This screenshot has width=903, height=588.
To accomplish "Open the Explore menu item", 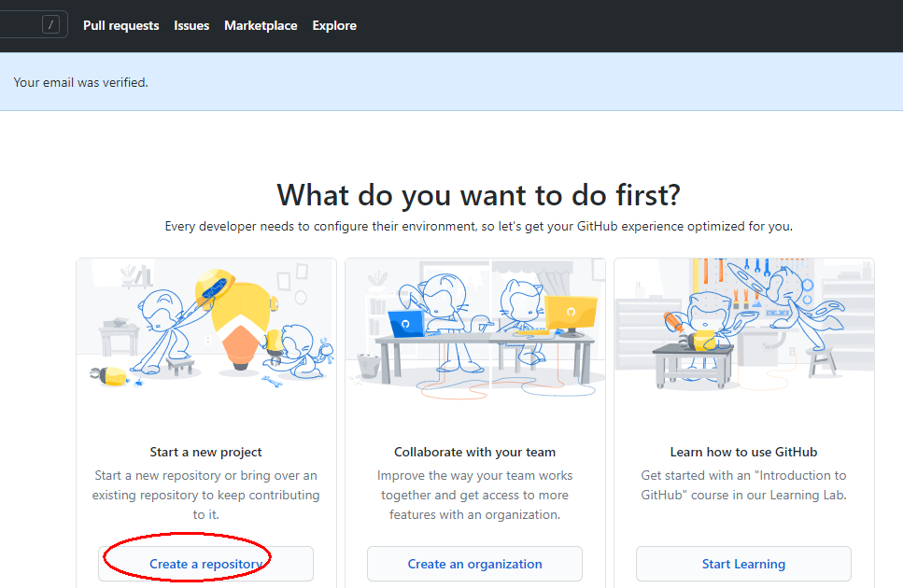I will pos(334,26).
